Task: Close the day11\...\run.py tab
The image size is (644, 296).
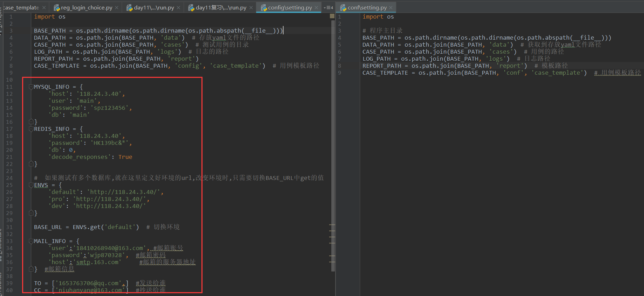Action: click(x=179, y=8)
